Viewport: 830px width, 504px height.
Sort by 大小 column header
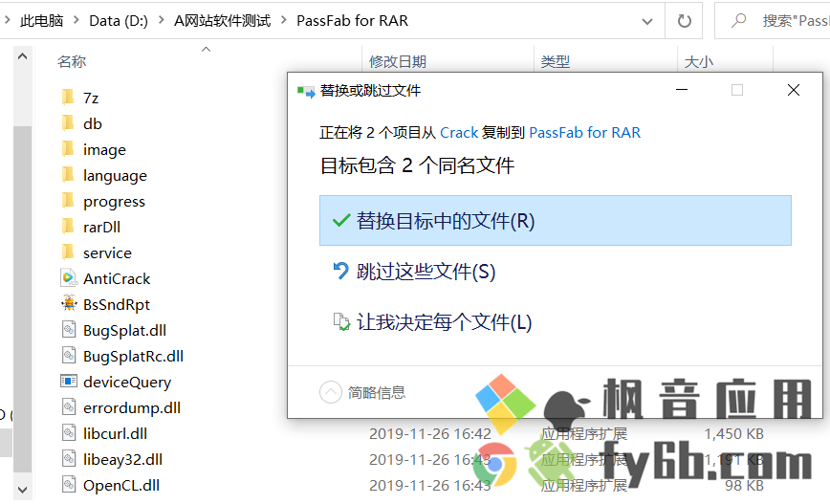pyautogui.click(x=699, y=62)
